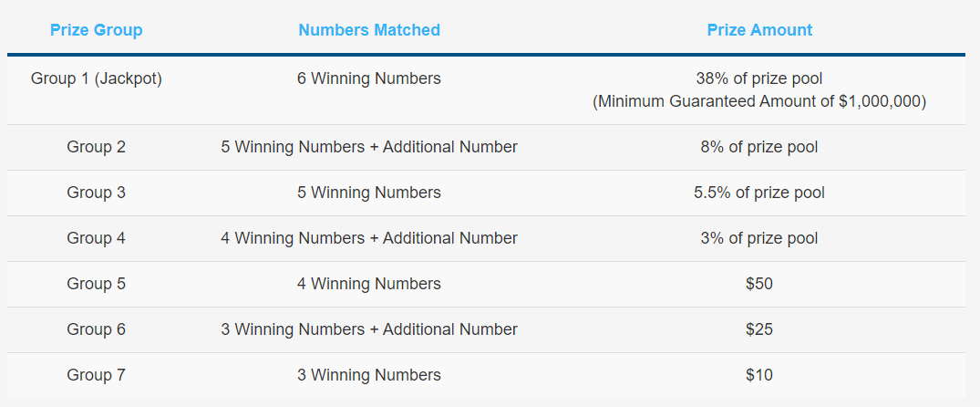Click the 6 Winning Numbers cell

pos(368,78)
